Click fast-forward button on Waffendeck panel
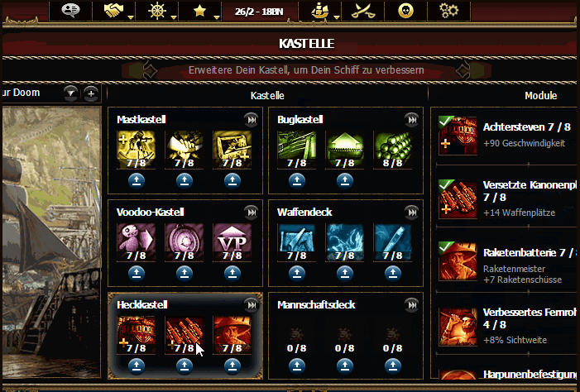The height and width of the screenshot is (392, 580). click(x=411, y=213)
